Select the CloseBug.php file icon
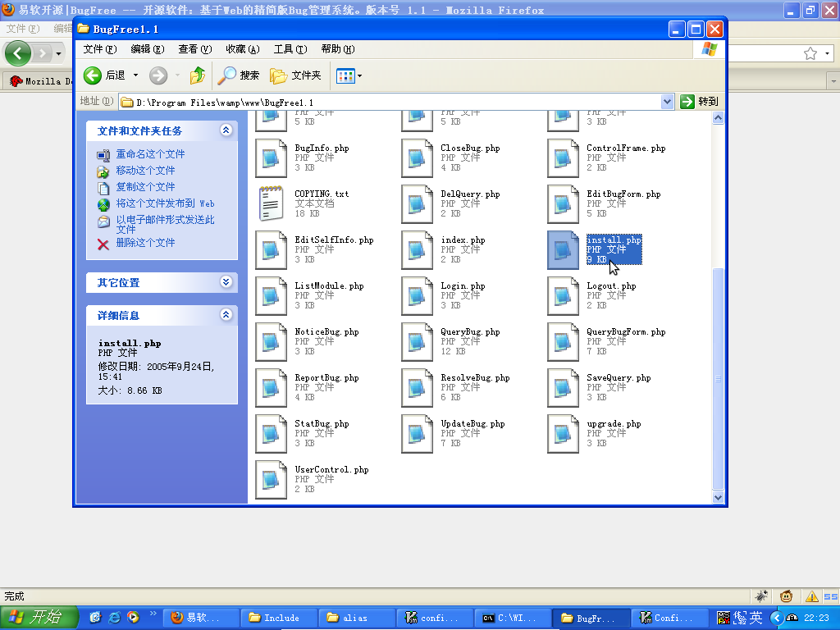 coord(417,158)
